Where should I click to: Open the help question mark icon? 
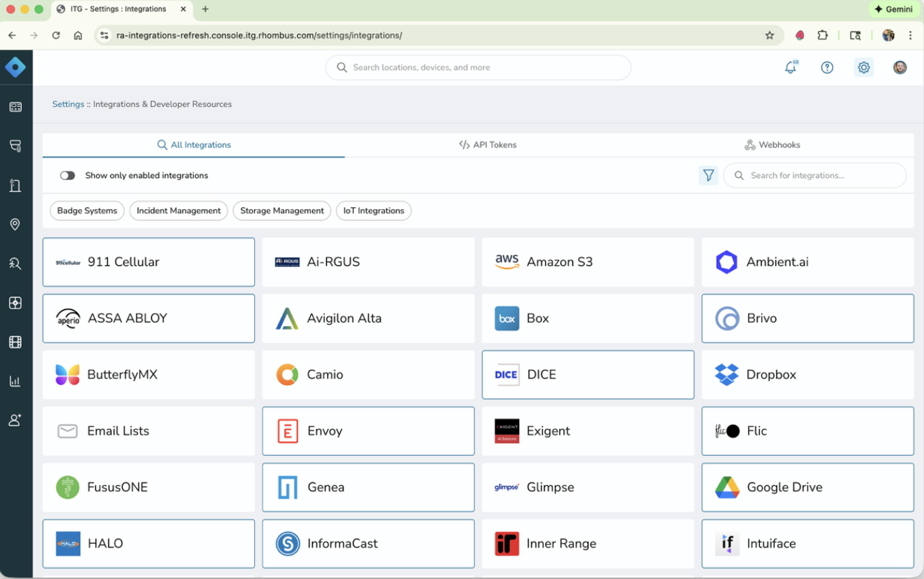(x=826, y=67)
